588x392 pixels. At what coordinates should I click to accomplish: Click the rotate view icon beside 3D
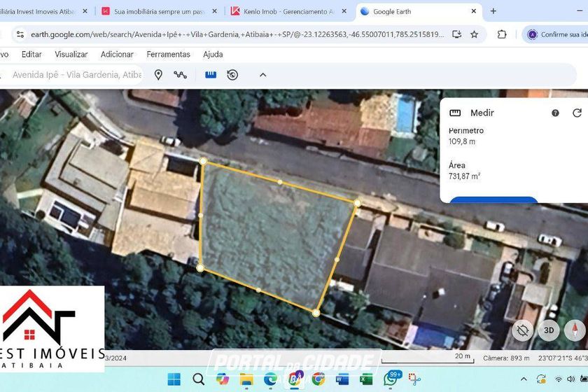(x=522, y=330)
